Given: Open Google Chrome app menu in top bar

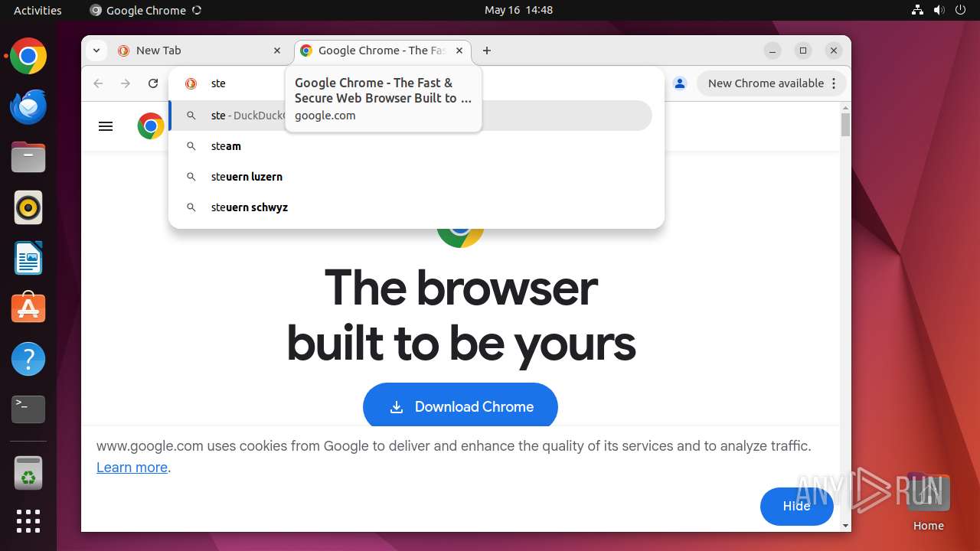Looking at the screenshot, I should tap(145, 10).
